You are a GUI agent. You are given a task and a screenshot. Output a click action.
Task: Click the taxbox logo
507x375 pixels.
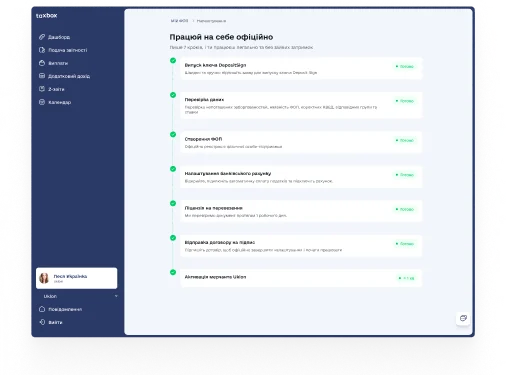[47, 16]
